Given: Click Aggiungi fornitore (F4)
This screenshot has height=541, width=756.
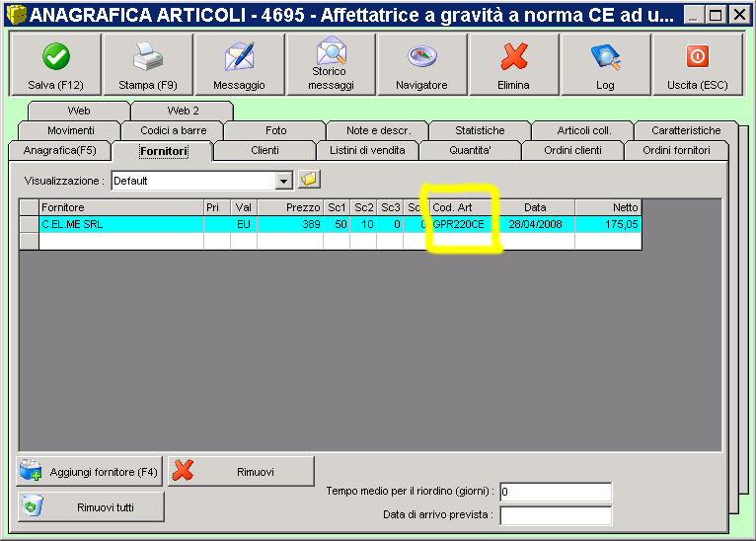Looking at the screenshot, I should coord(90,471).
